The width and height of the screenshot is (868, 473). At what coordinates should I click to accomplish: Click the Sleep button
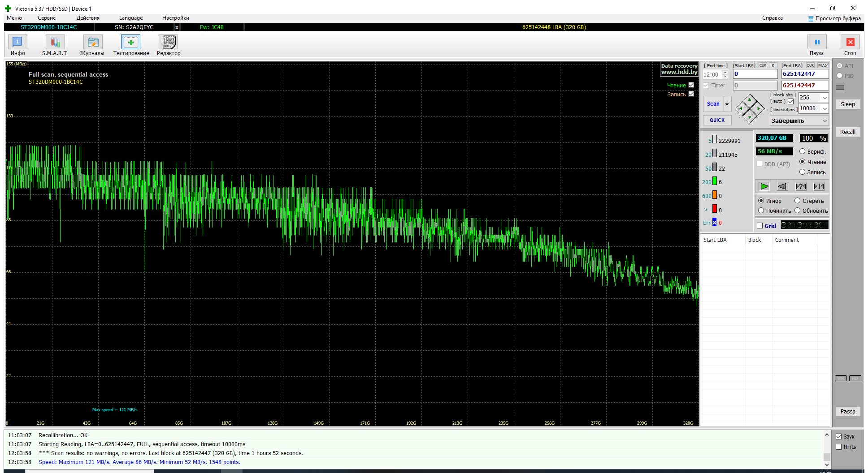tap(848, 104)
